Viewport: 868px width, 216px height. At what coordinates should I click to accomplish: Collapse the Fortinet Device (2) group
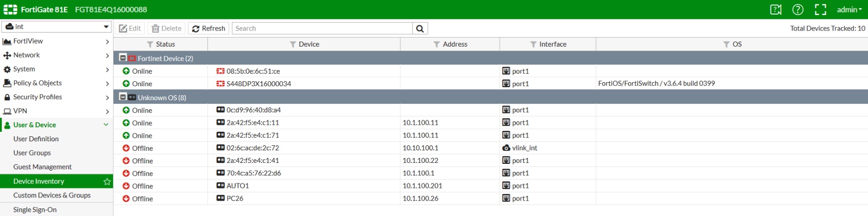(123, 58)
